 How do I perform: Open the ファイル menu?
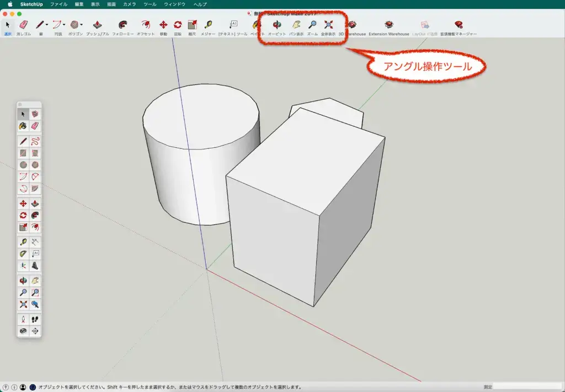[58, 4]
